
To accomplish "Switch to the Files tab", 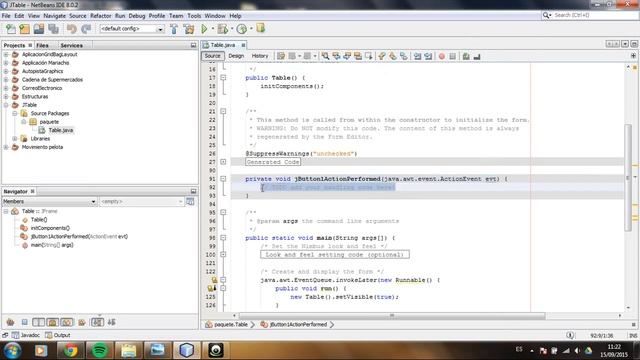I will tap(42, 45).
